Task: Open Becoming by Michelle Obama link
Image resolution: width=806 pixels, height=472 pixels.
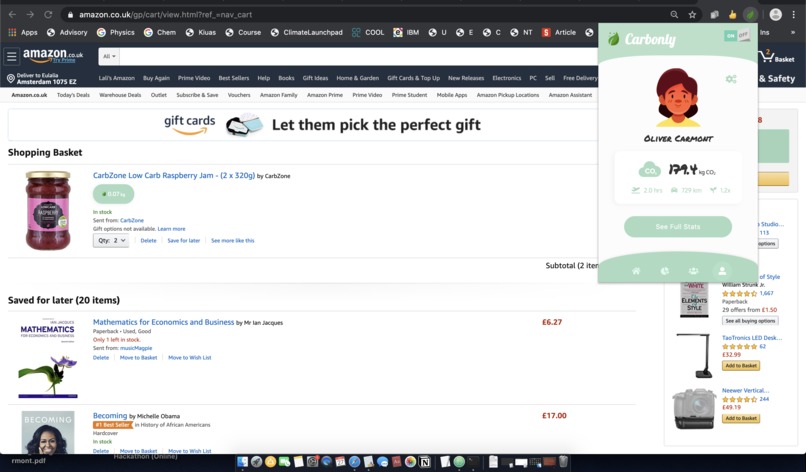Action: [110, 415]
